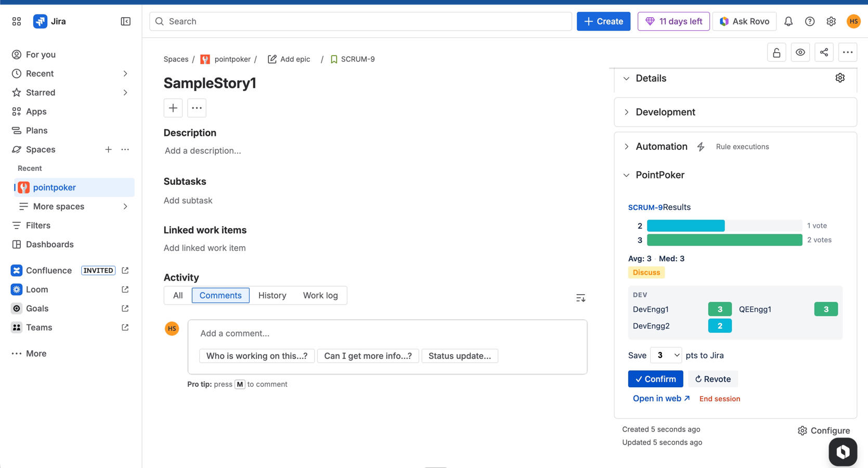Open the Details panel gear settings

coord(840,78)
